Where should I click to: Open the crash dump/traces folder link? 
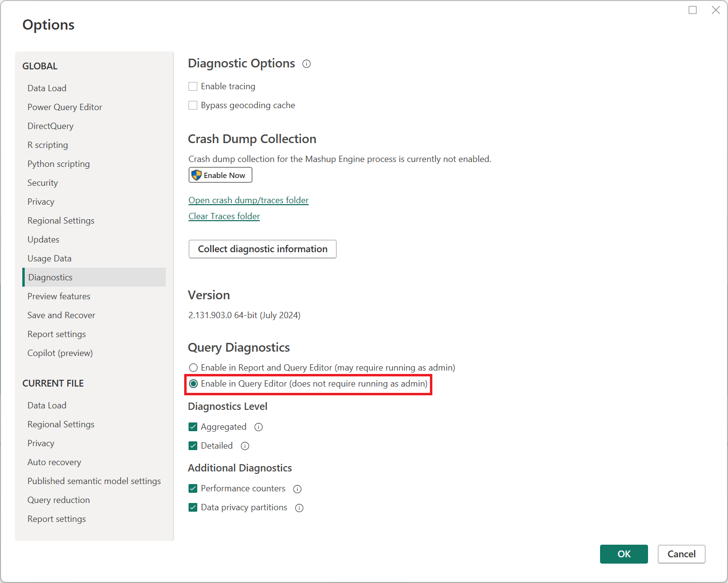tap(249, 200)
